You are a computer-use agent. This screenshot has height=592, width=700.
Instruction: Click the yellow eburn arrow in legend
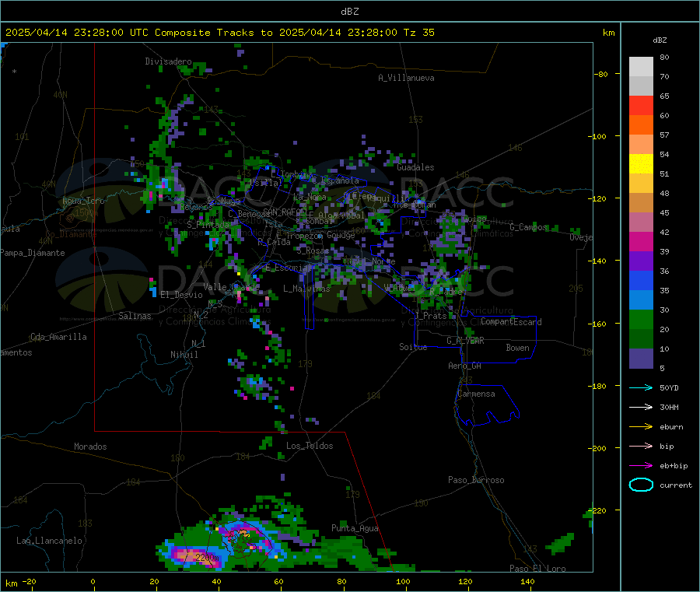click(641, 427)
